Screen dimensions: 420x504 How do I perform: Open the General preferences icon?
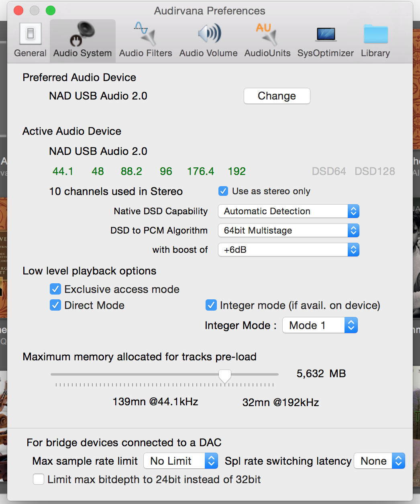pyautogui.click(x=31, y=34)
